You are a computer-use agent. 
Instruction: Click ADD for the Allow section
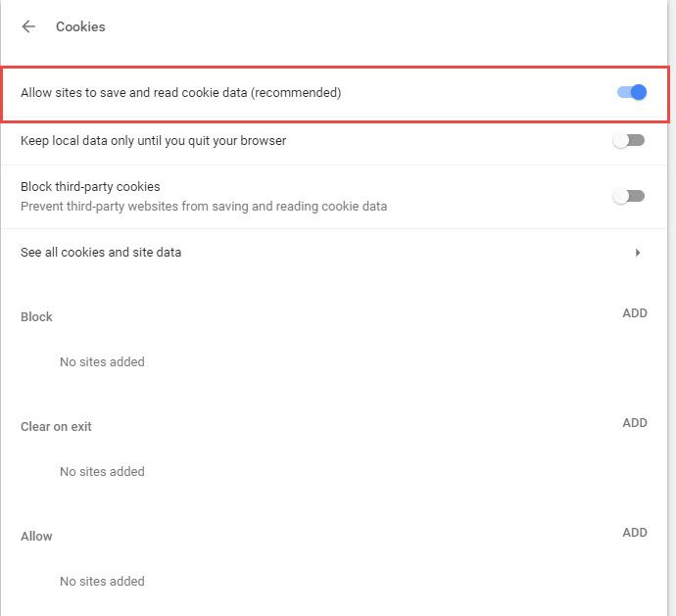[635, 533]
